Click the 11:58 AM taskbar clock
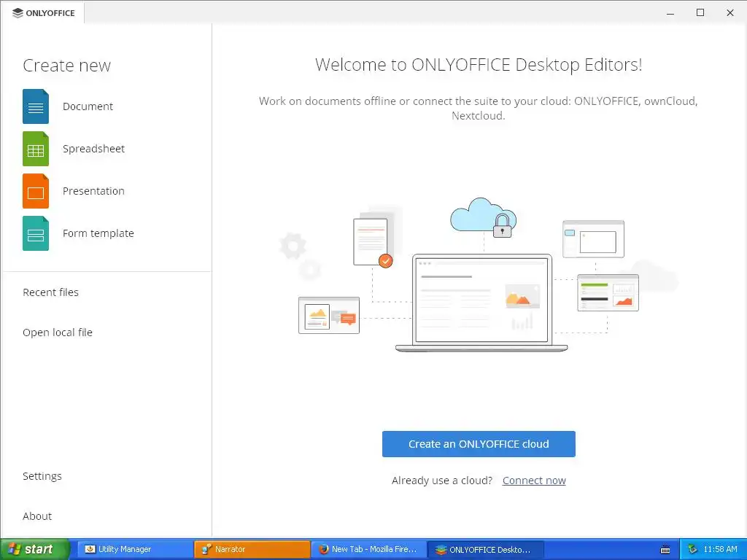The height and width of the screenshot is (560, 747). point(720,549)
